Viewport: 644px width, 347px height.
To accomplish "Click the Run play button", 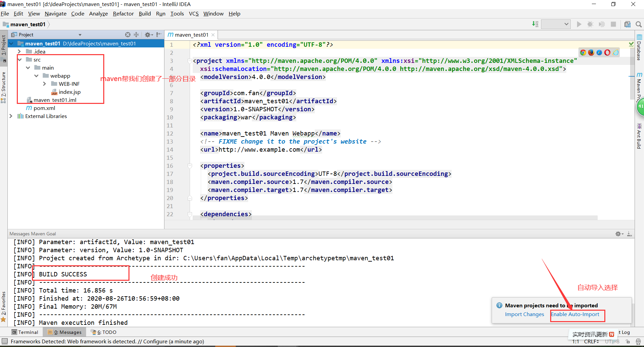I will 579,24.
